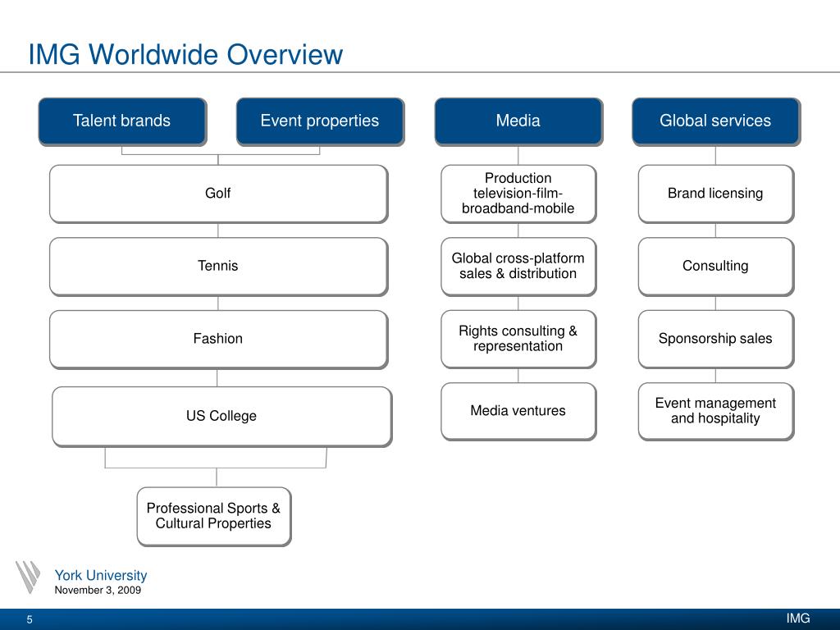Click the Sponsorship sales box
This screenshot has height=630, width=840.
tap(715, 339)
